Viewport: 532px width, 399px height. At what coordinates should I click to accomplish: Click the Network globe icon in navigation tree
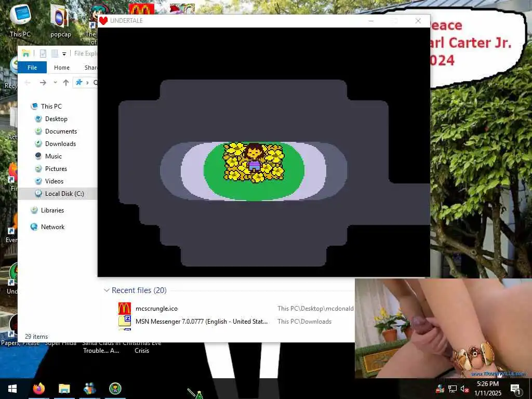tap(34, 227)
